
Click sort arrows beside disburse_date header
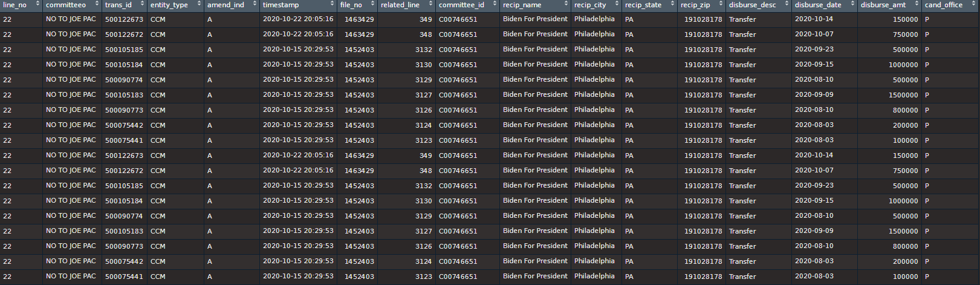[x=853, y=4]
